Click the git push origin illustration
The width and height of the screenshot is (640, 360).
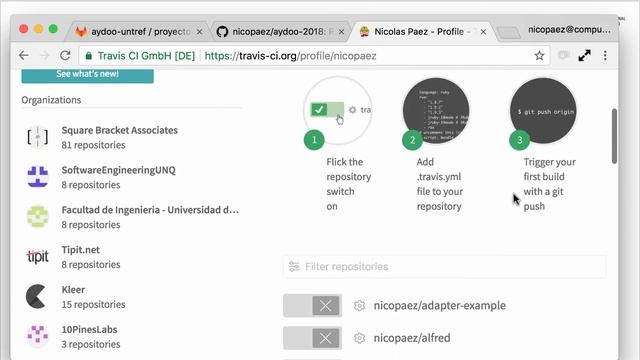pos(543,111)
